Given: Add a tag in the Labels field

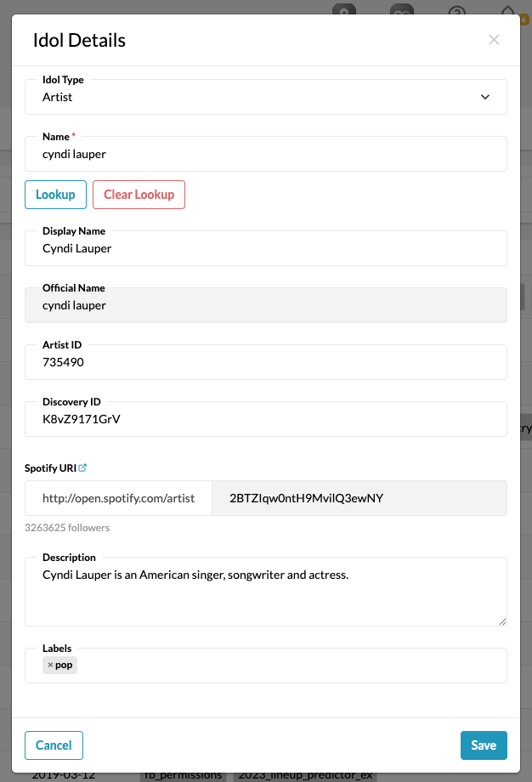Looking at the screenshot, I should (x=289, y=666).
